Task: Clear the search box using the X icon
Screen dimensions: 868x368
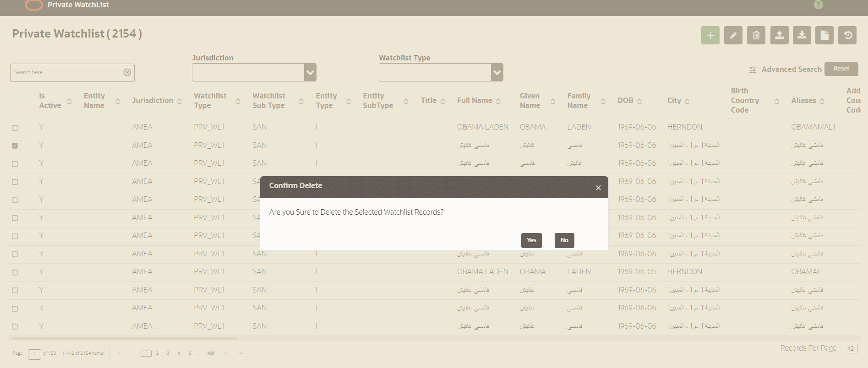Action: (x=127, y=72)
